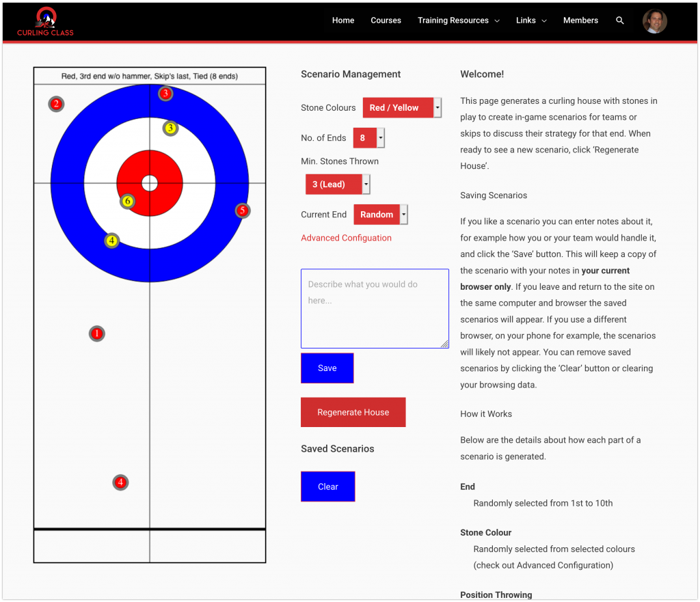Click red stone number 1 below the house
This screenshot has height=602, width=700.
pos(96,333)
